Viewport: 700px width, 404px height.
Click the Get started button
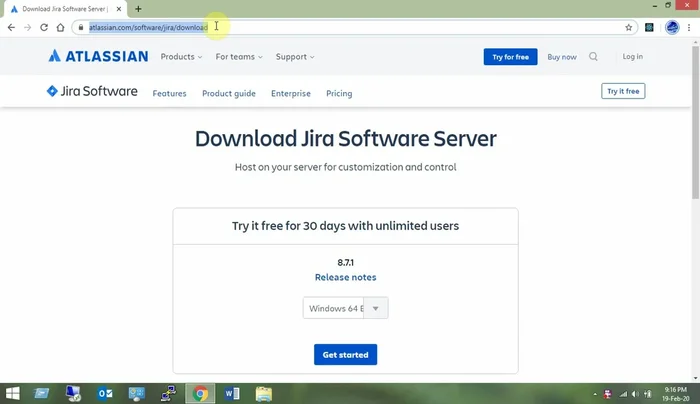[345, 354]
